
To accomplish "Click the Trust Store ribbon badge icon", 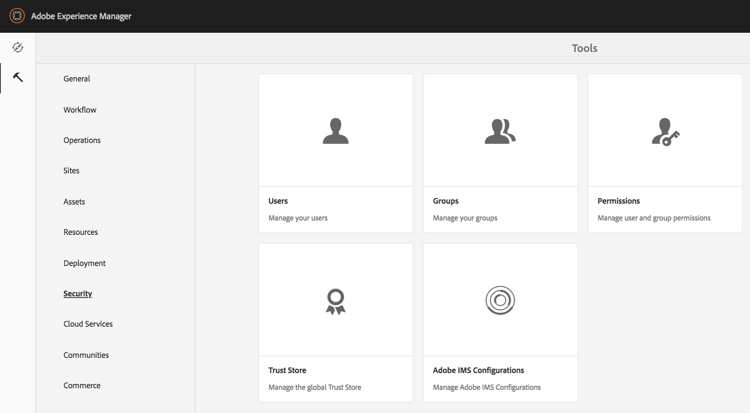I will (x=335, y=301).
